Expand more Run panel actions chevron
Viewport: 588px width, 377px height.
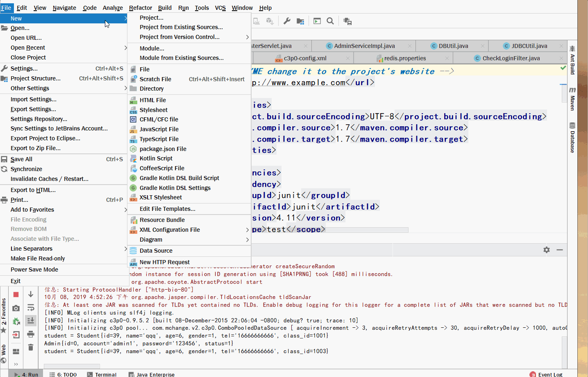click(16, 364)
